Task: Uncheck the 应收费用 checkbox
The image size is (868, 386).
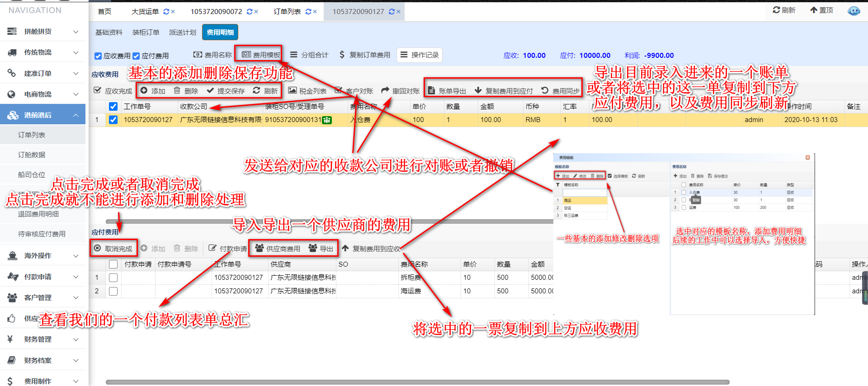Action: coord(98,56)
